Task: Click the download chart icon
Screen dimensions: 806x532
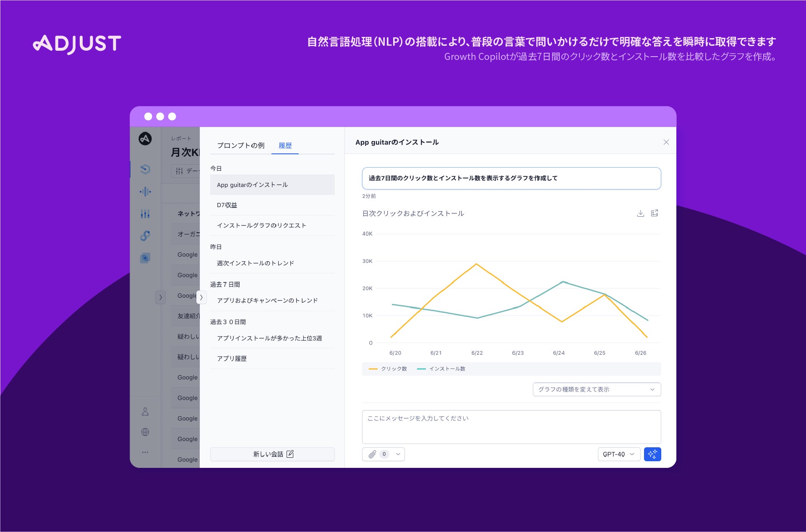Action: tap(640, 213)
